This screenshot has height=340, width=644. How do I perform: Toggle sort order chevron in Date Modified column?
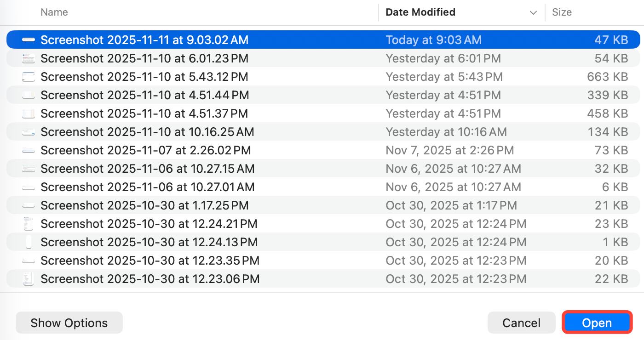point(533,12)
